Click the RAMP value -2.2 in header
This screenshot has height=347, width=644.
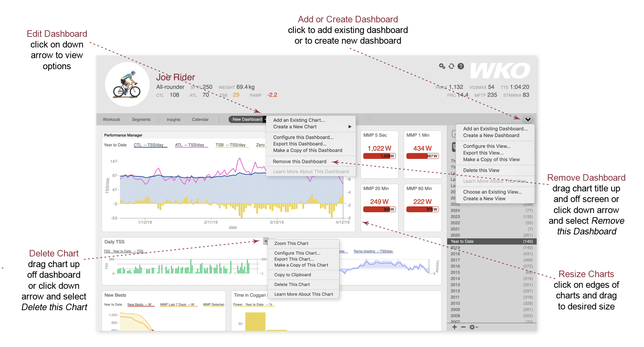272,95
